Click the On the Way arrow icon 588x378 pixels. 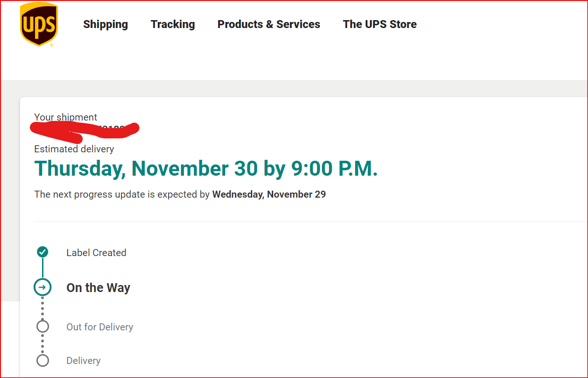coord(43,287)
